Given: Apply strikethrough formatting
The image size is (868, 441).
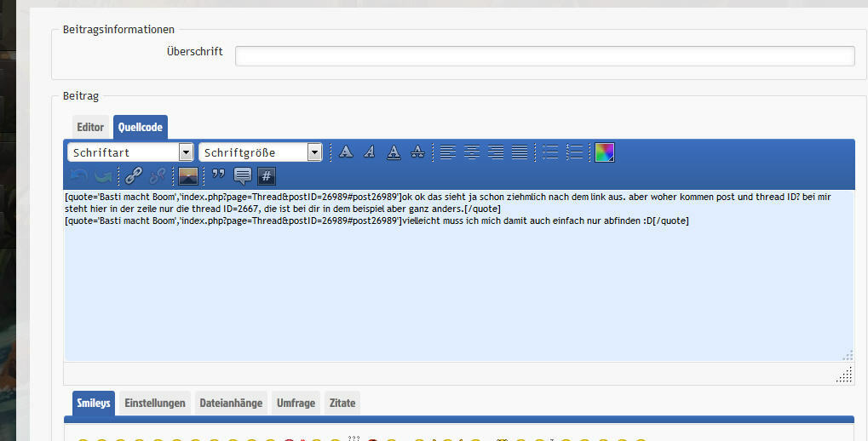Looking at the screenshot, I should point(417,152).
